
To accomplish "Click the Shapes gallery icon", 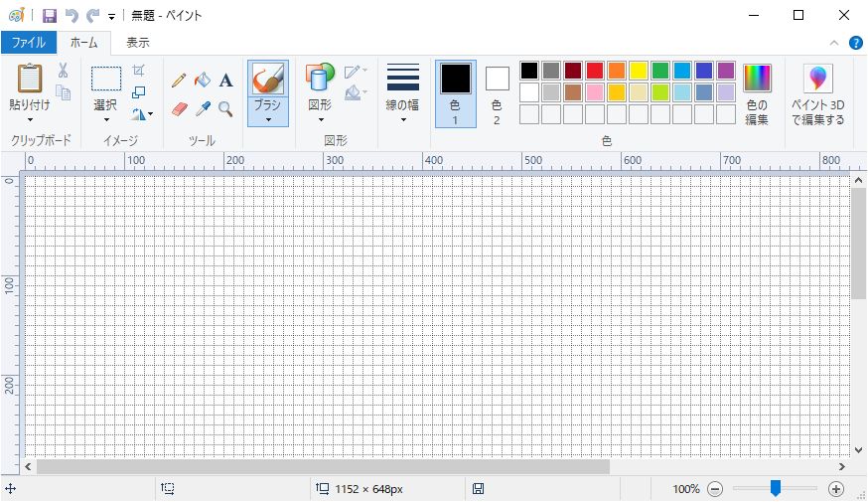I will (320, 77).
